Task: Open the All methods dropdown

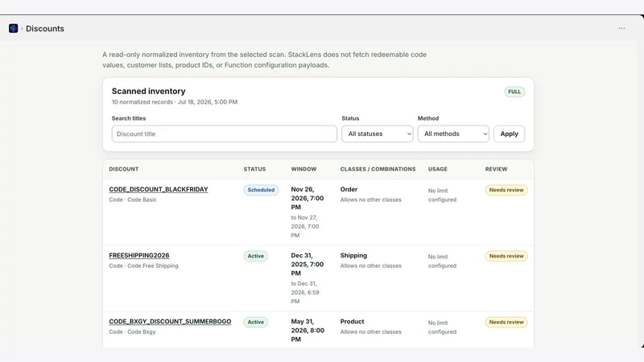Action: click(x=453, y=134)
